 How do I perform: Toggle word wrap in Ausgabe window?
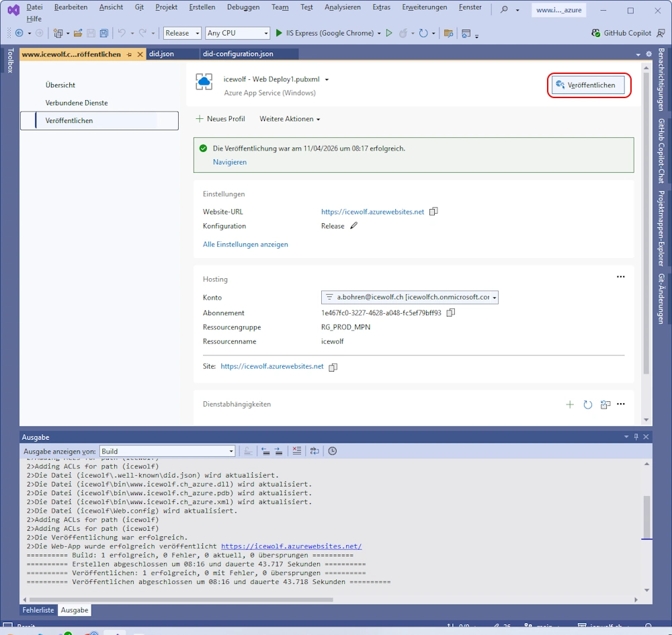click(314, 452)
